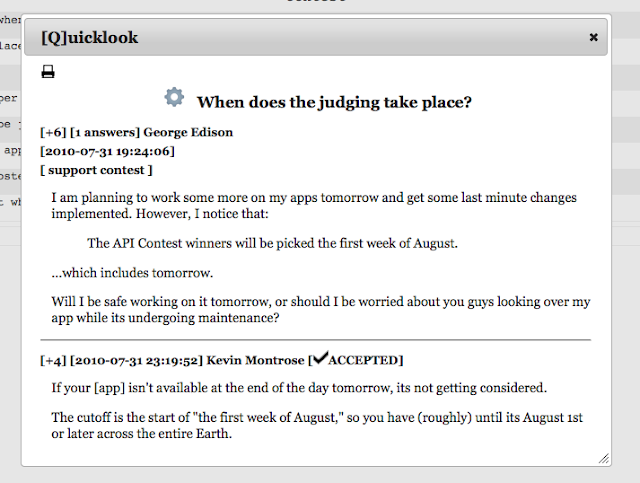This screenshot has height=483, width=640.
Task: Click the [+4] answer score
Action: [x=53, y=360]
